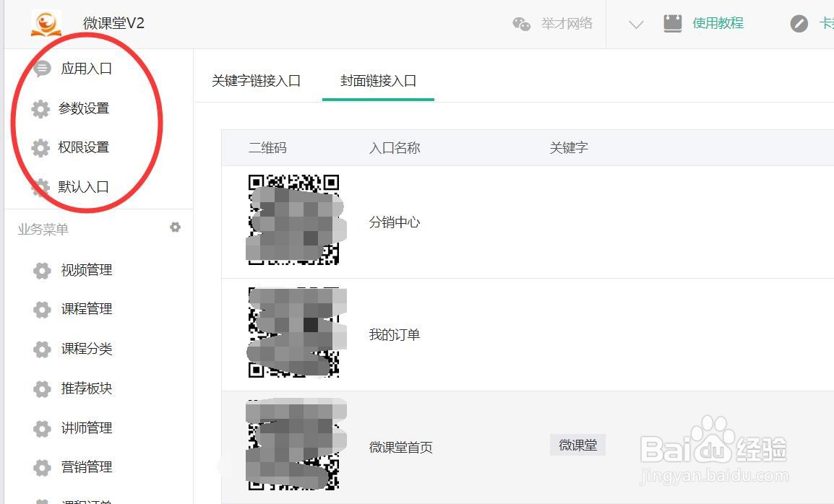Viewport: 834px width, 504px height.
Task: Click the 入口名称 column header
Action: click(x=395, y=148)
